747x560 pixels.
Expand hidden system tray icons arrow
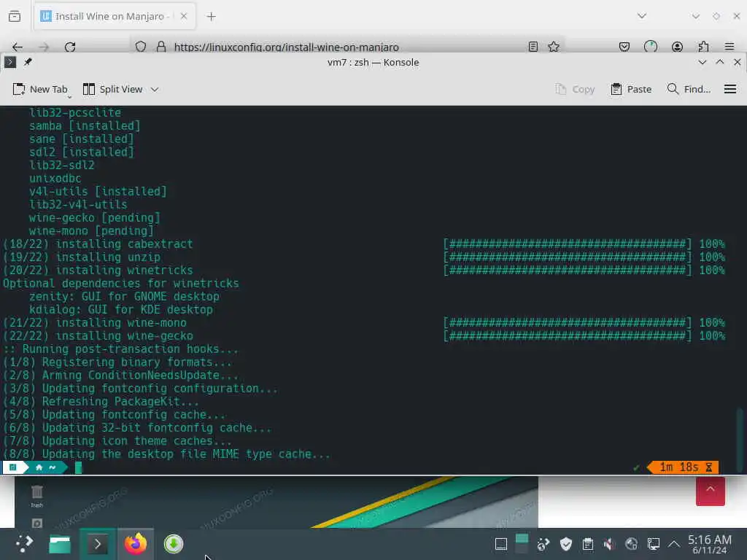673,544
